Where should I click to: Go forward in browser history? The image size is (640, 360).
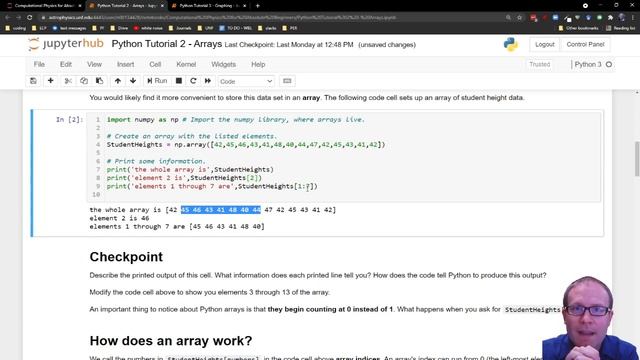(x=18, y=18)
